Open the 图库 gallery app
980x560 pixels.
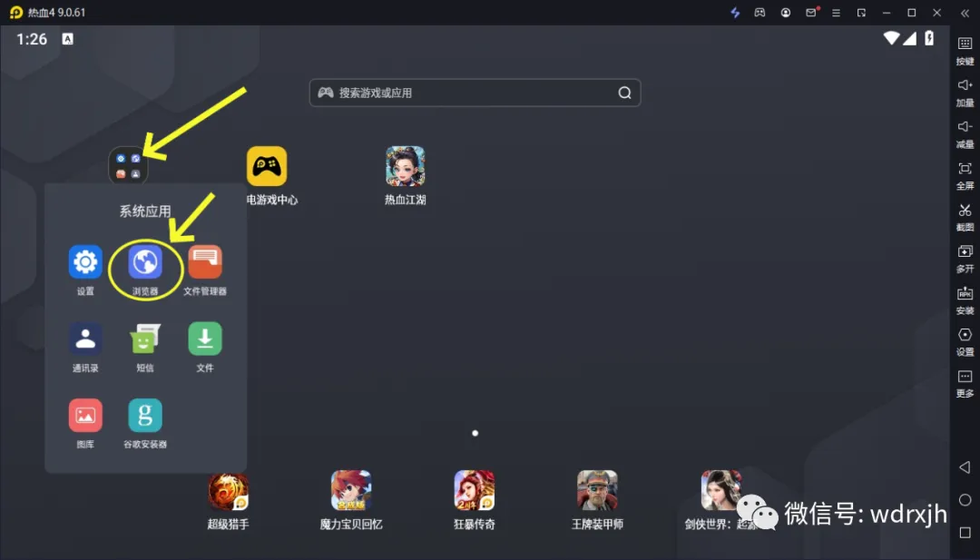click(85, 416)
